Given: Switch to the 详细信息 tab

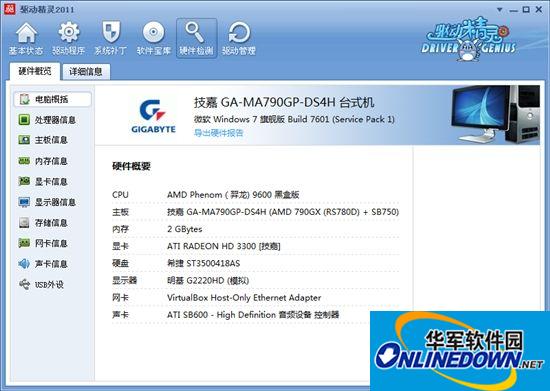Looking at the screenshot, I should [86, 72].
